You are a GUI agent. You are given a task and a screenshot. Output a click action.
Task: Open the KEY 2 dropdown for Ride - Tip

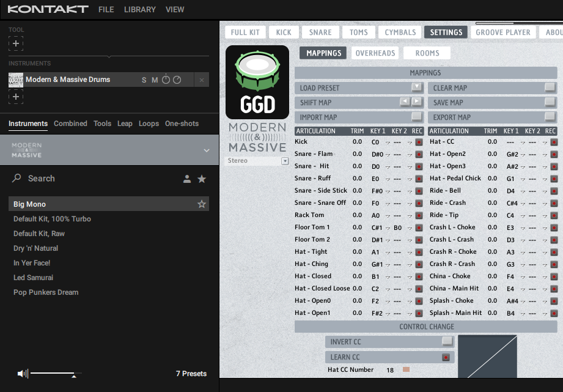tap(544, 216)
